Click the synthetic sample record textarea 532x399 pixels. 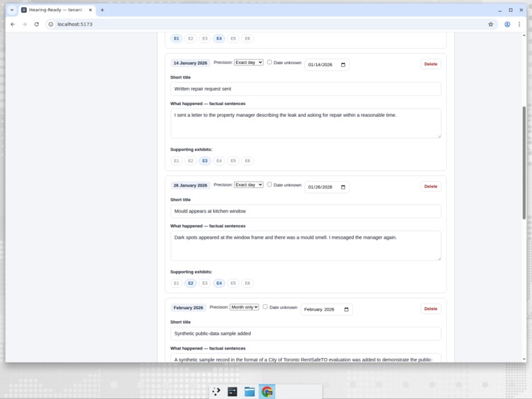click(x=306, y=358)
